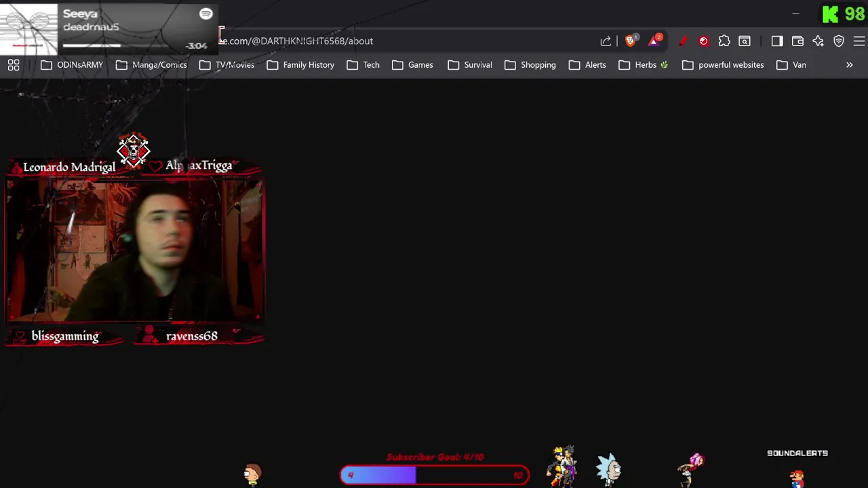This screenshot has height=488, width=868.
Task: Open the powerful websites bookmark folder
Action: (x=723, y=65)
